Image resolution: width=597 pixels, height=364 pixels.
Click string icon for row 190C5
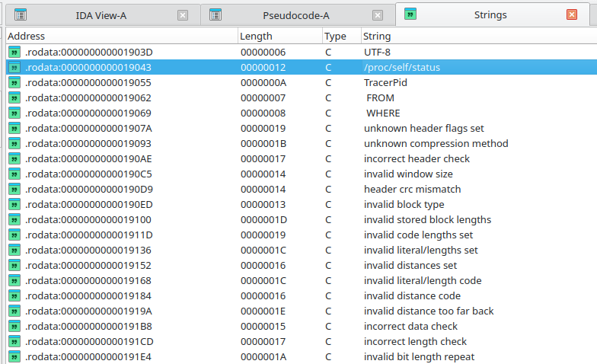coord(14,174)
